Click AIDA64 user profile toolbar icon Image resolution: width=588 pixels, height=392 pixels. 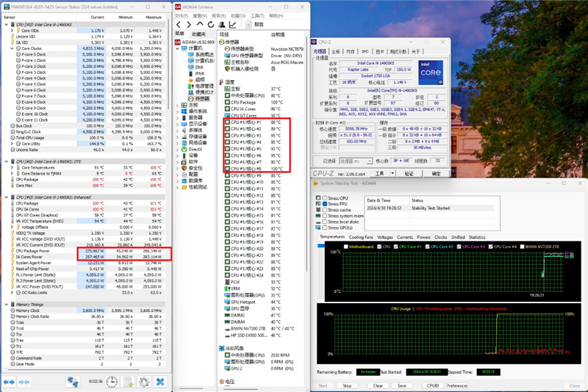coord(222,25)
